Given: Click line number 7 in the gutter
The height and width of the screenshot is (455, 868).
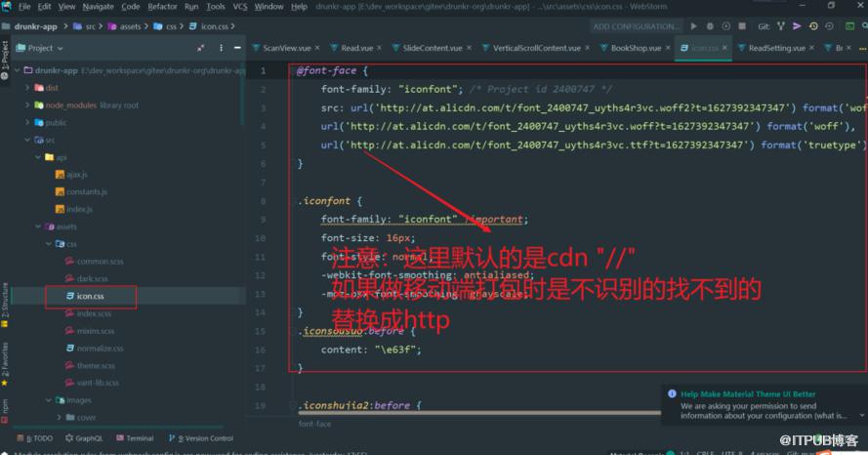Looking at the screenshot, I should point(263,183).
